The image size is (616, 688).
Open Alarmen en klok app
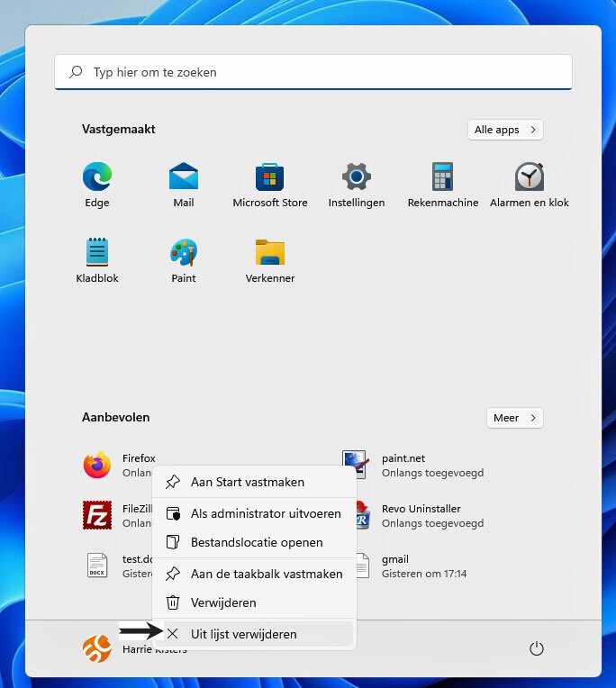pyautogui.click(x=529, y=177)
